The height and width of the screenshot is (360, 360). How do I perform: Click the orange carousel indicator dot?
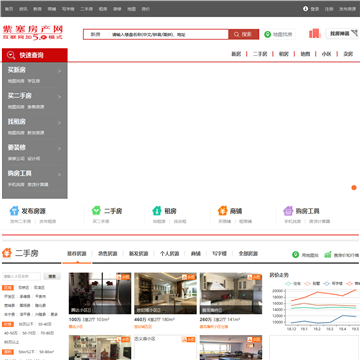tap(354, 188)
